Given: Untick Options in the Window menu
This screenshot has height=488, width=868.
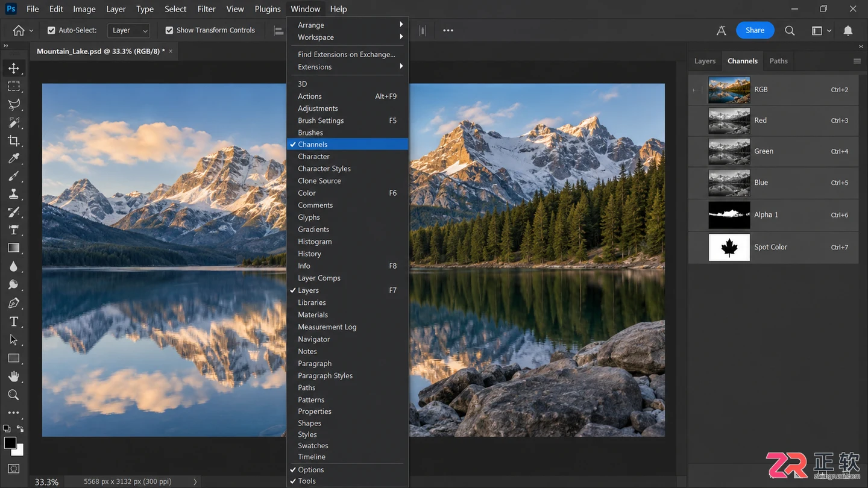Looking at the screenshot, I should (348, 470).
